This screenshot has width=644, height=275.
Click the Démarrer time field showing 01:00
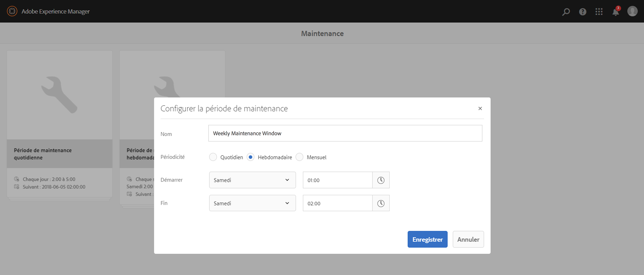[x=338, y=180]
